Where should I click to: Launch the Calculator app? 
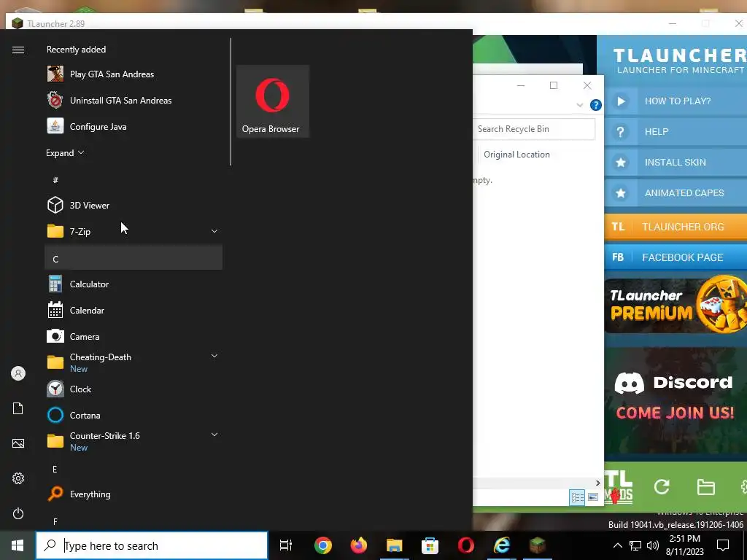coord(133,284)
